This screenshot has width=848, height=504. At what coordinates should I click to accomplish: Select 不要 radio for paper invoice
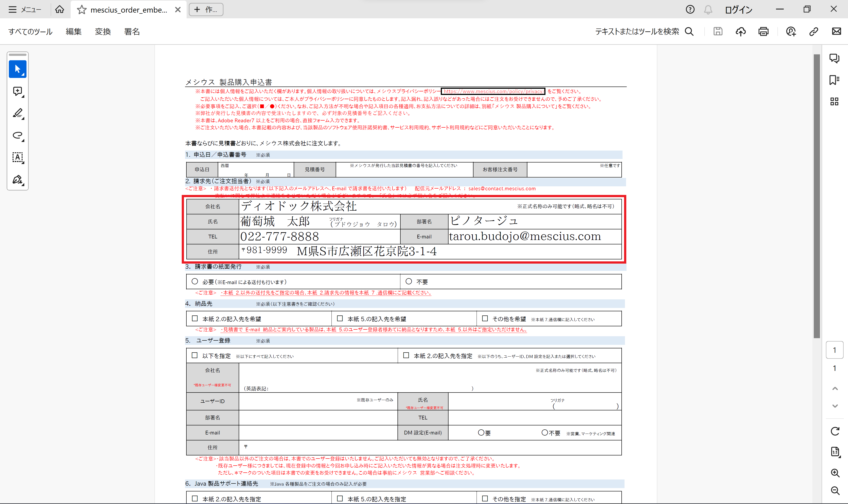pyautogui.click(x=409, y=281)
